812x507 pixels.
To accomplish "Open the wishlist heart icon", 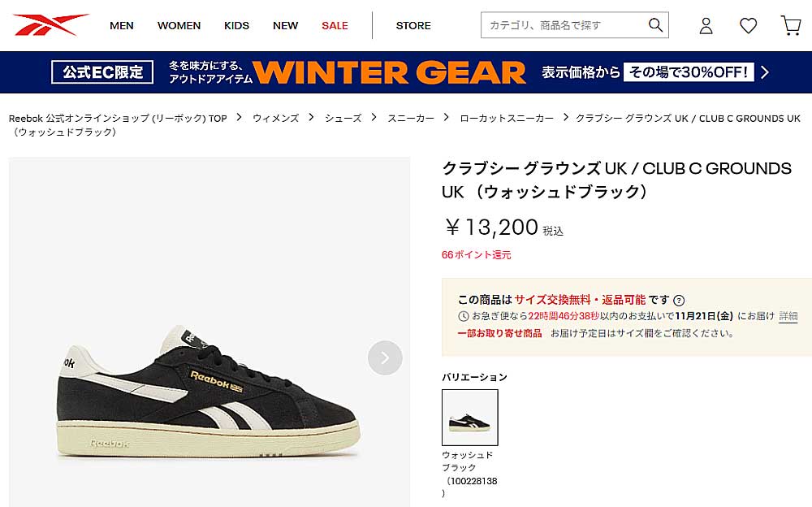I will 748,25.
